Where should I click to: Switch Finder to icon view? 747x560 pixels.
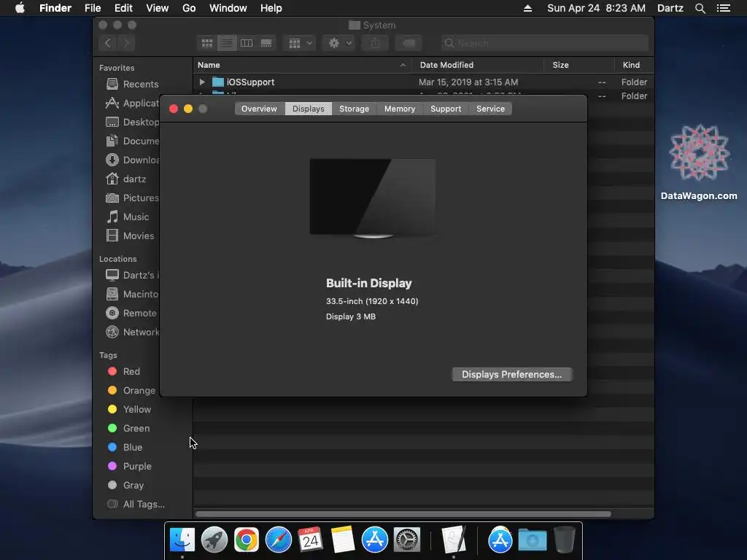pos(207,43)
